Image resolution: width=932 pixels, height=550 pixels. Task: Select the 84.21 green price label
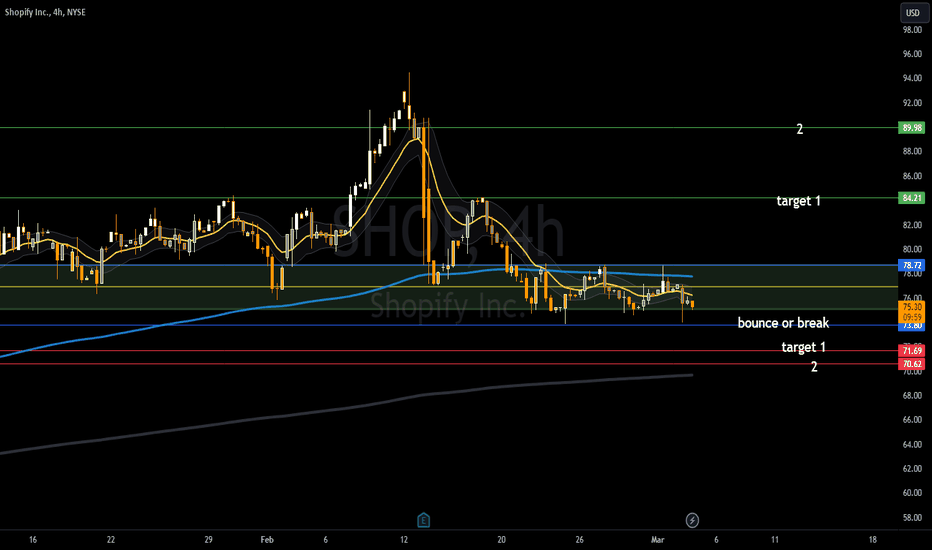coord(912,198)
